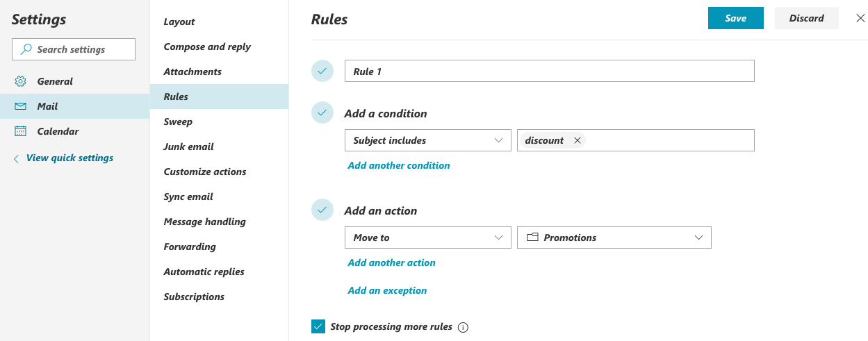Click the checkmark circle beside Add an action
Viewport: 868px width, 341px height.
322,210
